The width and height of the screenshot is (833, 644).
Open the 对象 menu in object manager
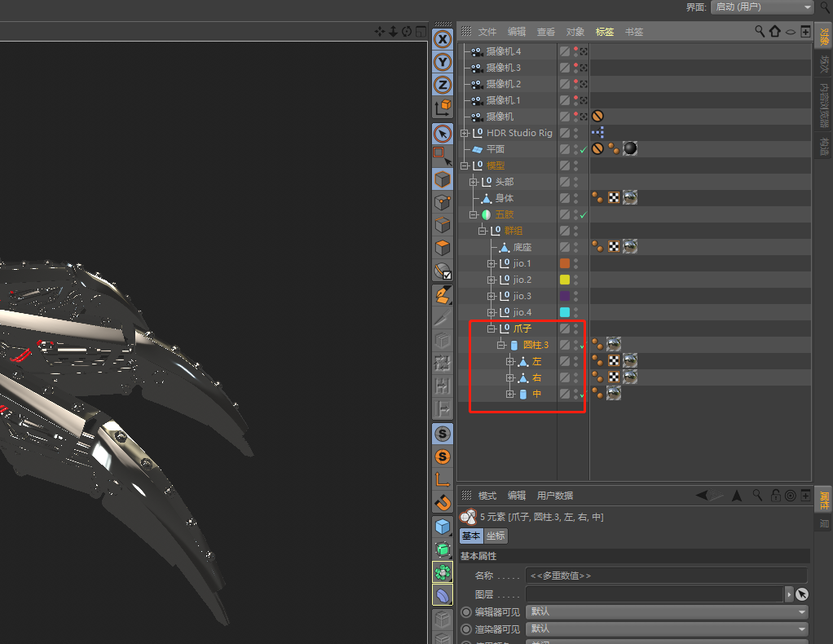point(575,32)
